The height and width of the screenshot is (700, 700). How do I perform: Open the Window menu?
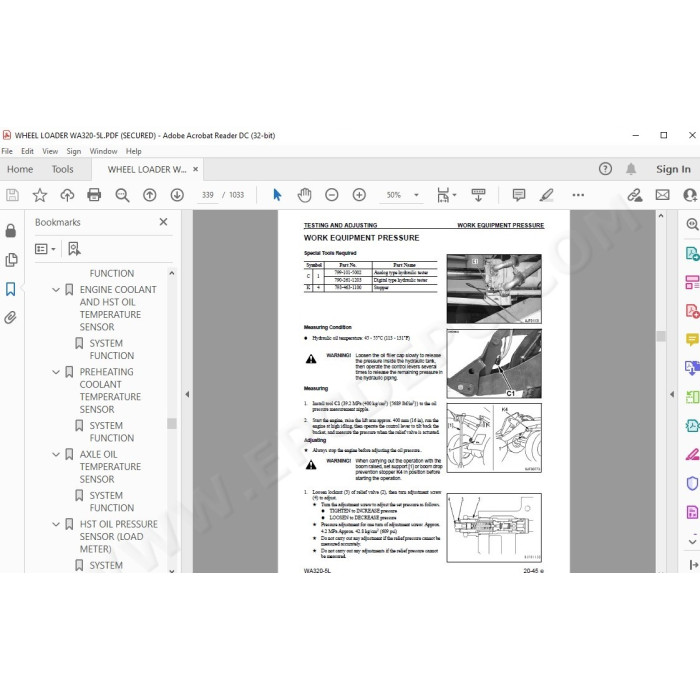tap(103, 151)
